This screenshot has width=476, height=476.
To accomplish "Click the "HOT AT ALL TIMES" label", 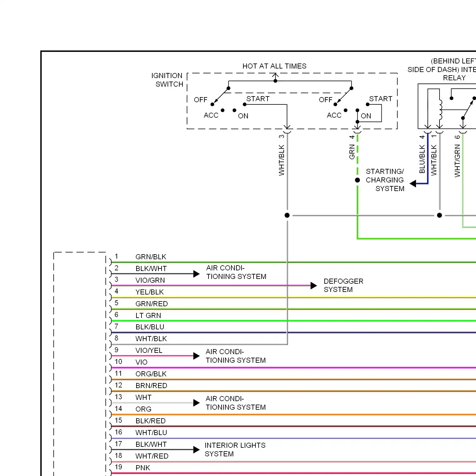I will point(274,66).
